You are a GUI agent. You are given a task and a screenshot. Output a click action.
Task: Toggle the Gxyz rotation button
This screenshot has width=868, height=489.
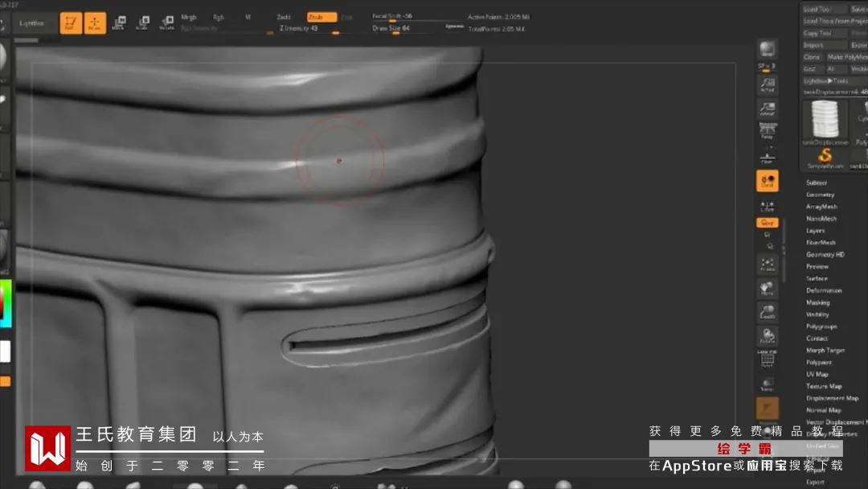[768, 223]
